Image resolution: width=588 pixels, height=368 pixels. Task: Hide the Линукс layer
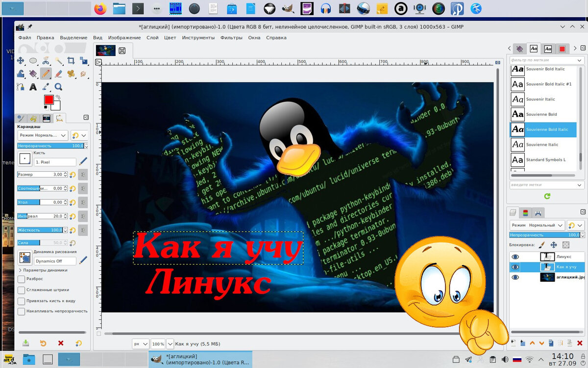click(x=515, y=257)
